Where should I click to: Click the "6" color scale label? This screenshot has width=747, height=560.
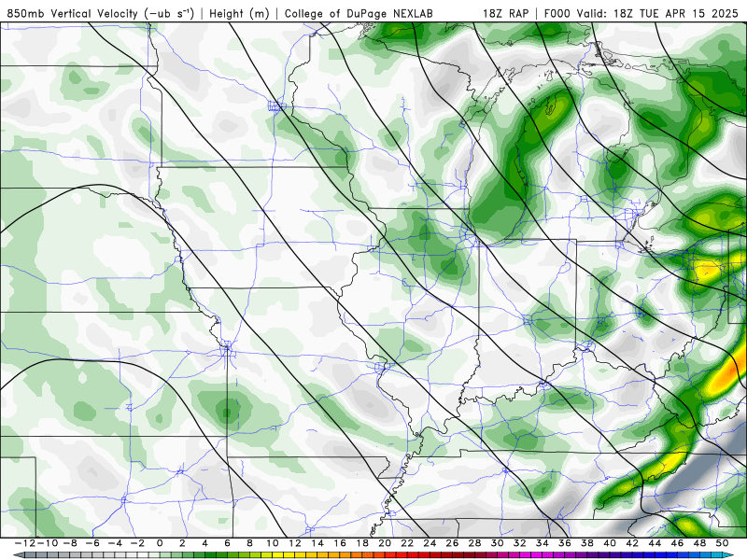[x=227, y=543]
